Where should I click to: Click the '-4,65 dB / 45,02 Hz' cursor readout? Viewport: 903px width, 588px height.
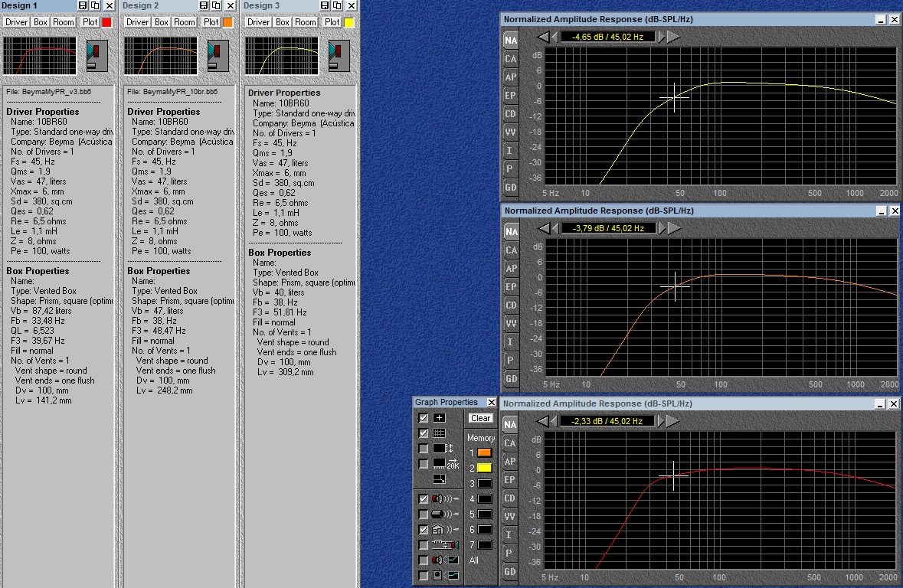(x=607, y=37)
